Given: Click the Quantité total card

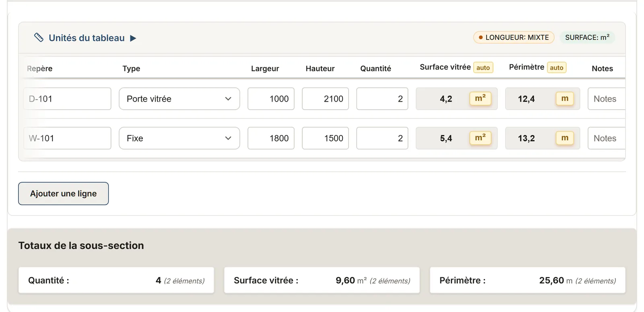Looking at the screenshot, I should [116, 280].
